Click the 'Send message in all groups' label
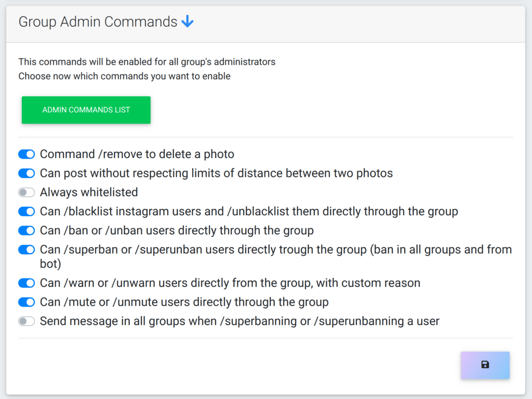The height and width of the screenshot is (399, 532). coord(240,321)
